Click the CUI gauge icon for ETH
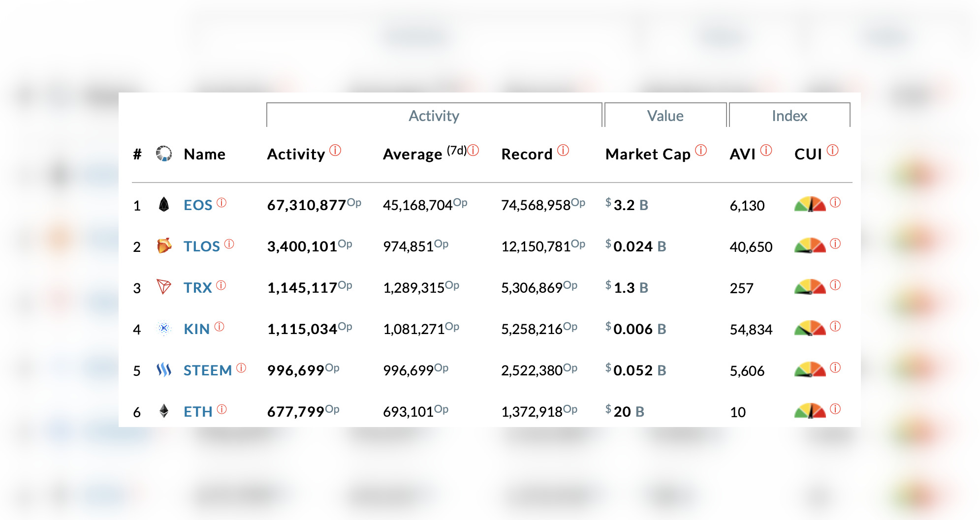980x520 pixels. click(x=810, y=411)
